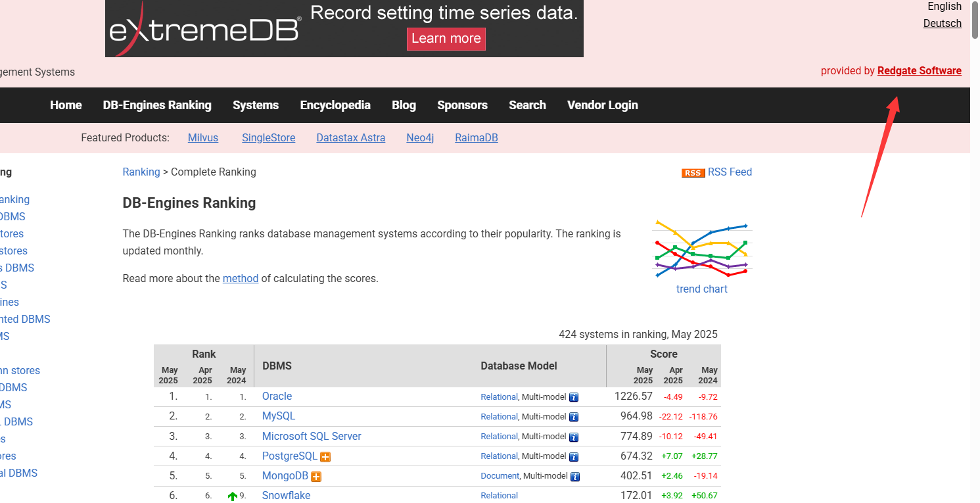Click the DB-Engines Ranking page heading

pyautogui.click(x=189, y=203)
